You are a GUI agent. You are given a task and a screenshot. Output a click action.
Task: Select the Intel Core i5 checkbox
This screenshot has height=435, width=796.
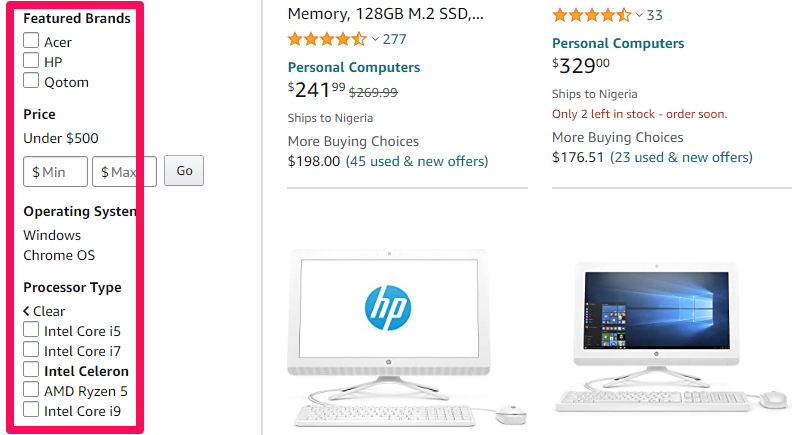[x=31, y=330]
